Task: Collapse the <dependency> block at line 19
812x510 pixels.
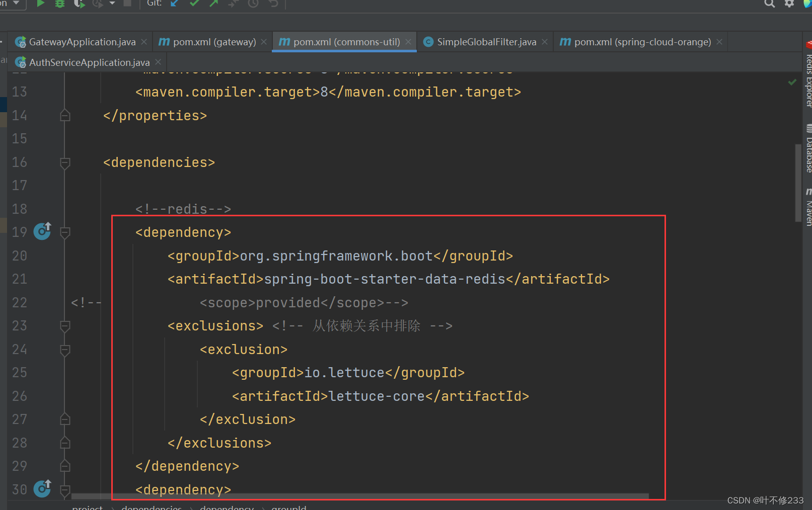Action: (x=65, y=232)
